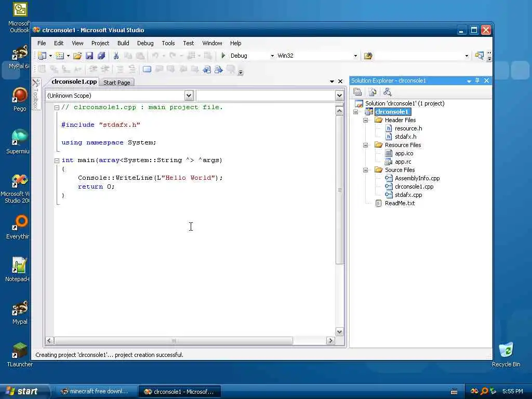Open the active files list dropdown arrow
The image size is (532, 399).
tap(332, 82)
